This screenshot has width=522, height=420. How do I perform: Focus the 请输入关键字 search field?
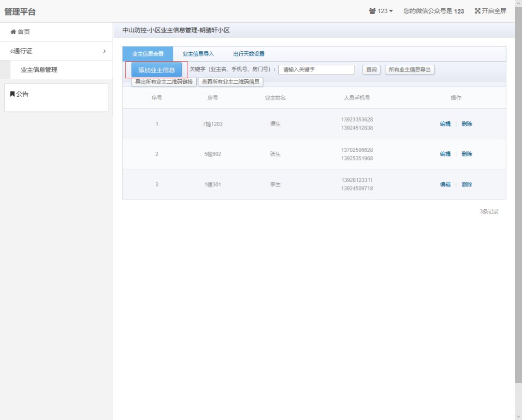click(x=317, y=70)
